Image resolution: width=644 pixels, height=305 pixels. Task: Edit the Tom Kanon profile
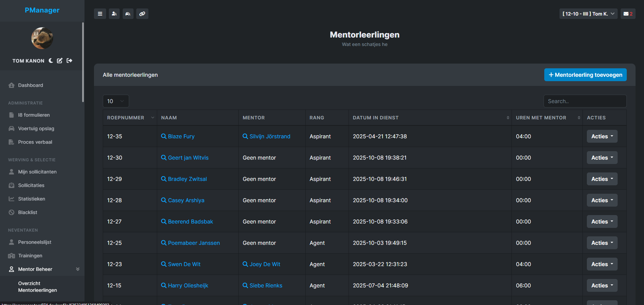(59, 61)
